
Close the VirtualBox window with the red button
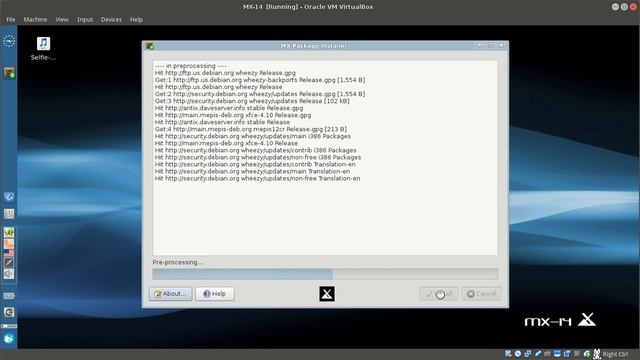pos(633,7)
